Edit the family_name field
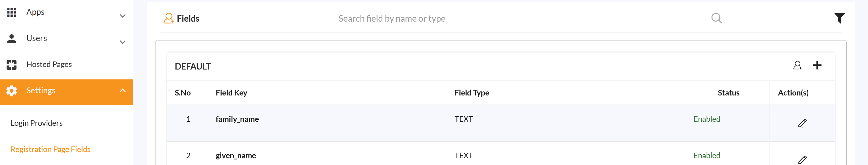This screenshot has height=165, width=868. click(x=802, y=123)
